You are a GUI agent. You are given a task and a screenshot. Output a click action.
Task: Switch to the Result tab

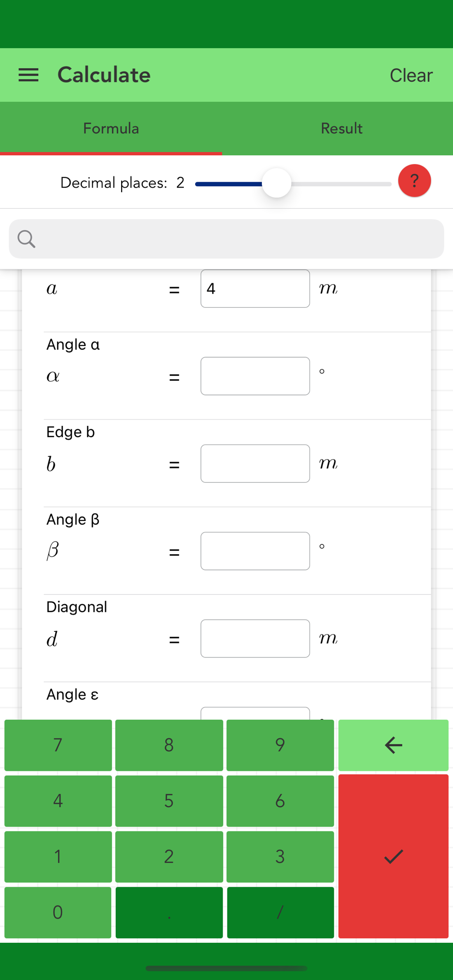pos(342,128)
